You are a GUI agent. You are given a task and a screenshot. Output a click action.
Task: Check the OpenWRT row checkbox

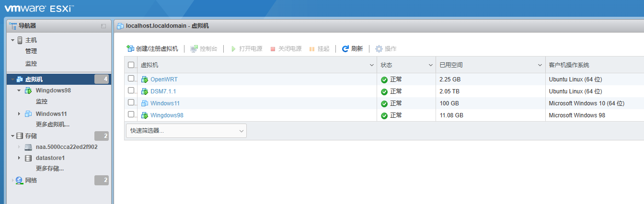pyautogui.click(x=131, y=79)
